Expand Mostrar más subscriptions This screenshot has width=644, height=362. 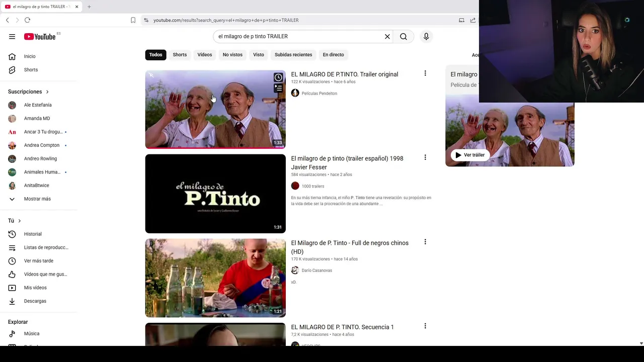(x=38, y=199)
